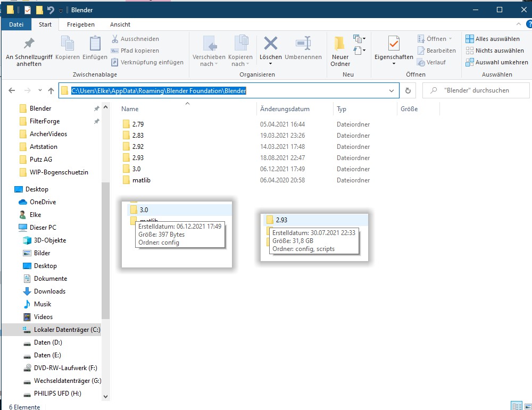Image resolution: width=532 pixels, height=410 pixels.
Task: Click Verlauf in the ribbon
Action: tap(431, 62)
